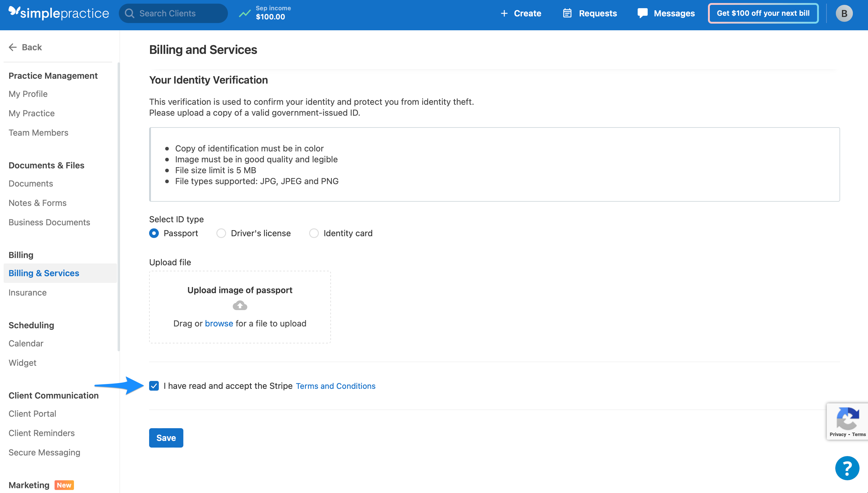Open the account menu via B avatar
The height and width of the screenshot is (493, 868).
tap(844, 13)
